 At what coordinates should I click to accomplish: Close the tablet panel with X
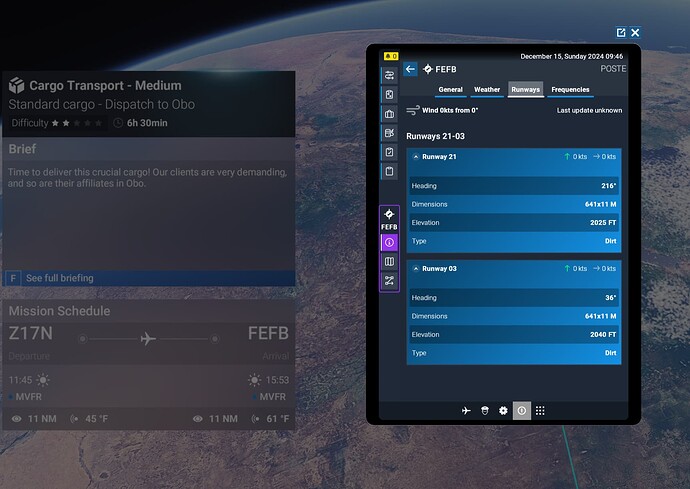[635, 33]
